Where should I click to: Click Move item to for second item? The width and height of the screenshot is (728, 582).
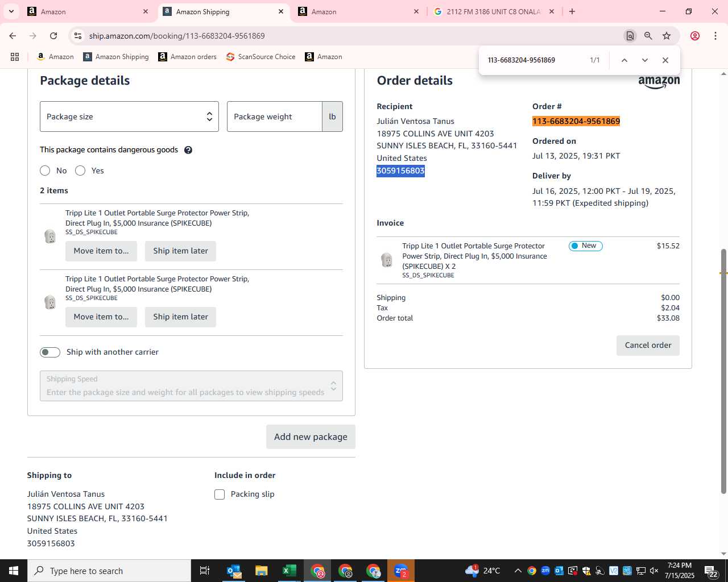[101, 317]
